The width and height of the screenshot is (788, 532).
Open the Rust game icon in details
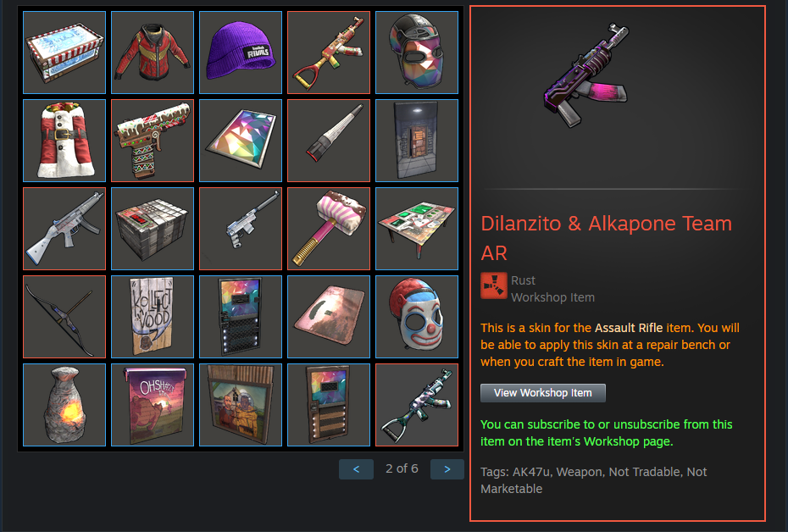493,285
